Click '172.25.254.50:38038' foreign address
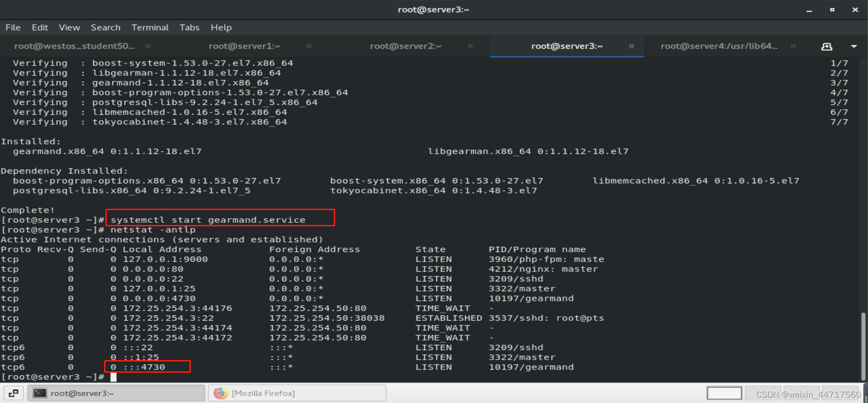The image size is (868, 403). coord(327,318)
